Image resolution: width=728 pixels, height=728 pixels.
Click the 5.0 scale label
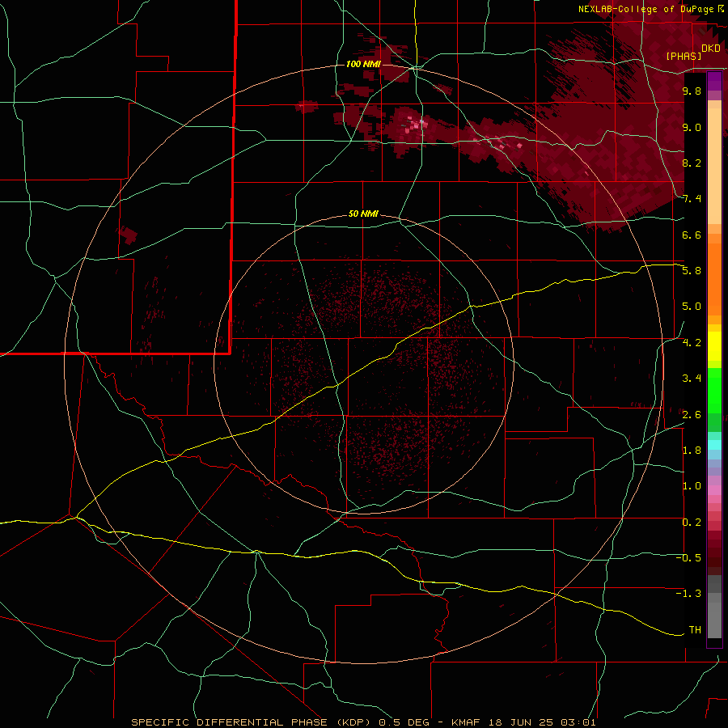pyautogui.click(x=692, y=307)
